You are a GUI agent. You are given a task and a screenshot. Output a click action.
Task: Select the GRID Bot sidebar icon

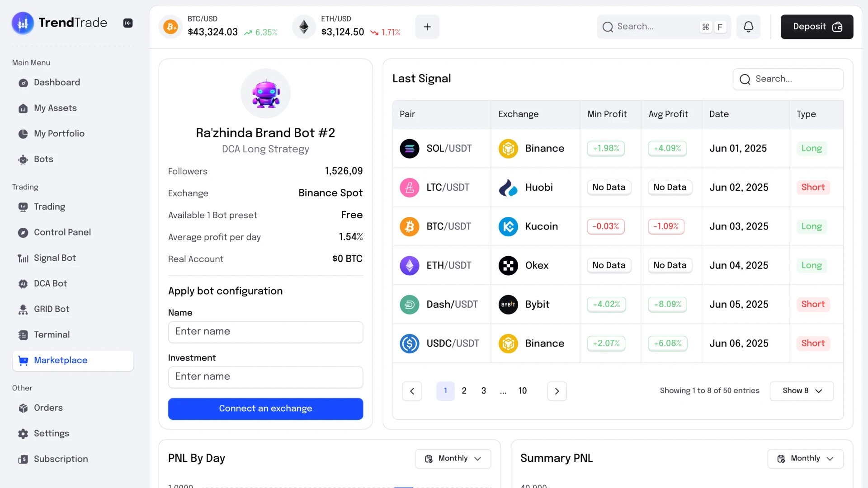click(23, 309)
